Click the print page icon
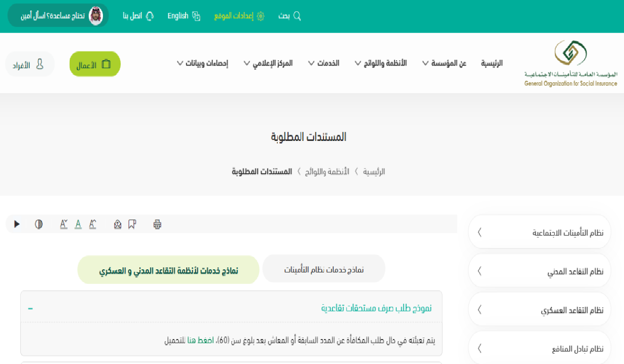The width and height of the screenshot is (624, 364). (158, 224)
